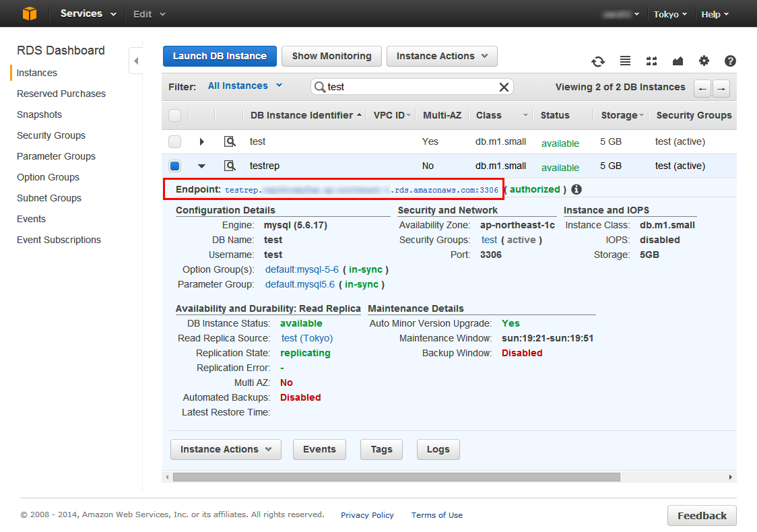Screen dimensions: 757x532
Task: Click the AWS orange cube logo
Action: [x=30, y=13]
